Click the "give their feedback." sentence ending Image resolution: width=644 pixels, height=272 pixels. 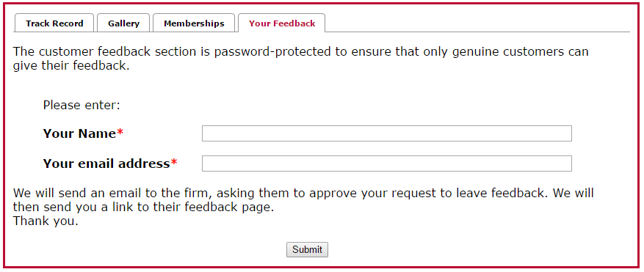pos(71,66)
